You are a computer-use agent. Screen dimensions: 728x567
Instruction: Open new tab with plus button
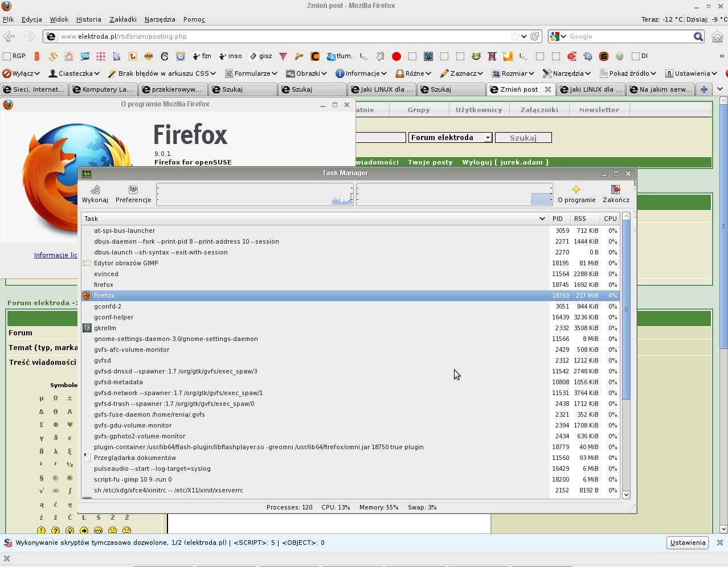tap(704, 89)
